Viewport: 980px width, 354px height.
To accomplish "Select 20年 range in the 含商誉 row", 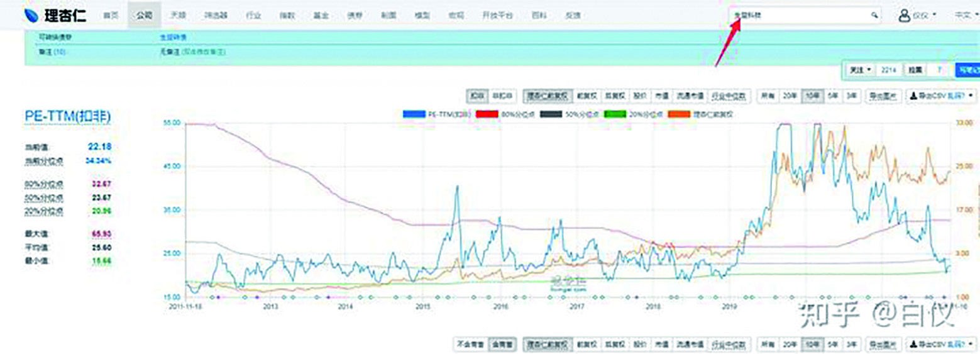I will [790, 345].
